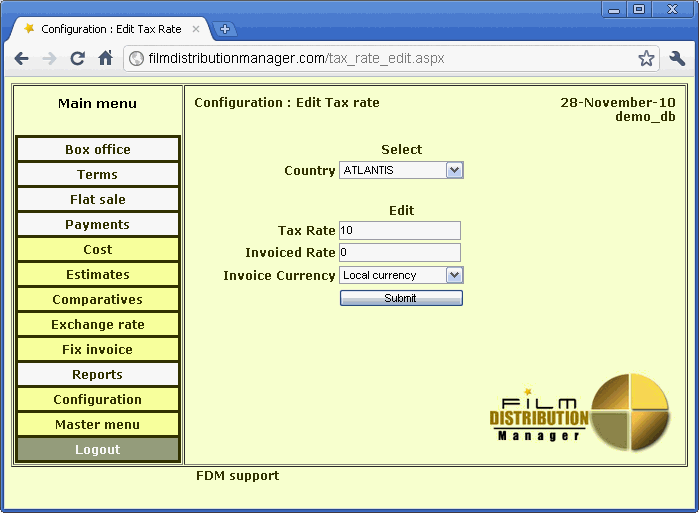
Task: Open the Invoice Currency dropdown
Action: click(x=401, y=275)
